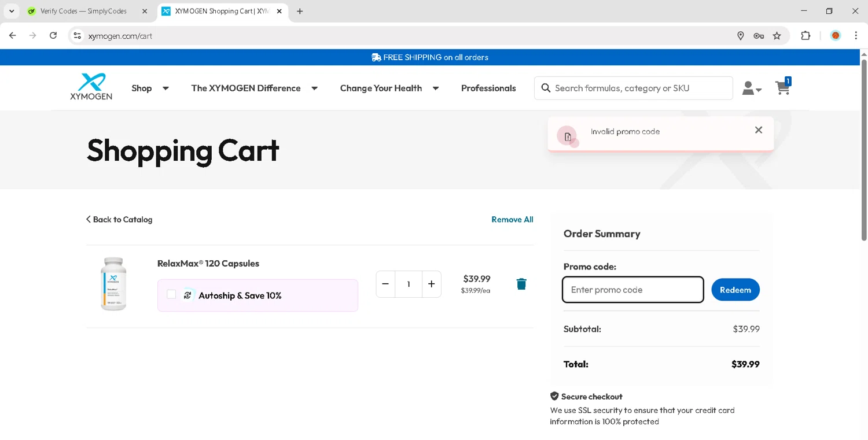
Task: Open the shopping cart icon in header
Action: coord(783,87)
